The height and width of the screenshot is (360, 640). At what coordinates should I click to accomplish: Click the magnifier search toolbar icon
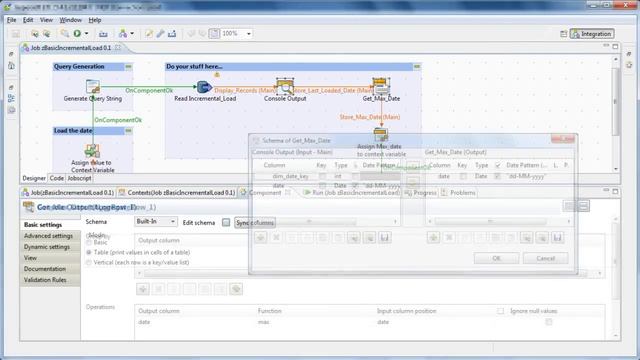tap(64, 33)
